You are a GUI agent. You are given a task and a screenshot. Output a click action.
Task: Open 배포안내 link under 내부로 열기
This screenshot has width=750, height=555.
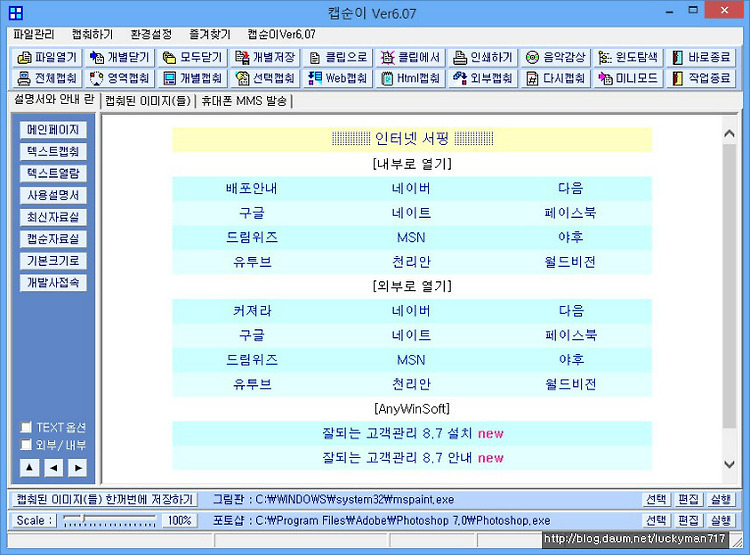pos(252,189)
